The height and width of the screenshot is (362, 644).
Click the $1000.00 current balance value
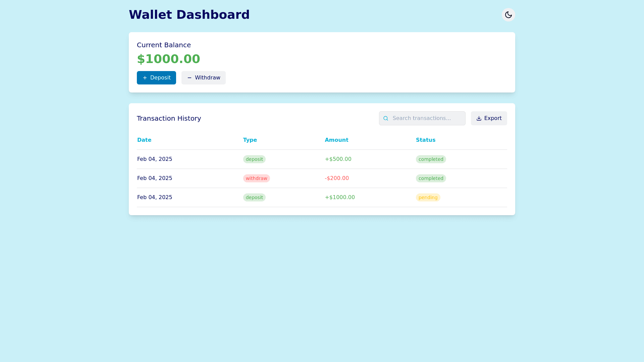click(x=168, y=59)
